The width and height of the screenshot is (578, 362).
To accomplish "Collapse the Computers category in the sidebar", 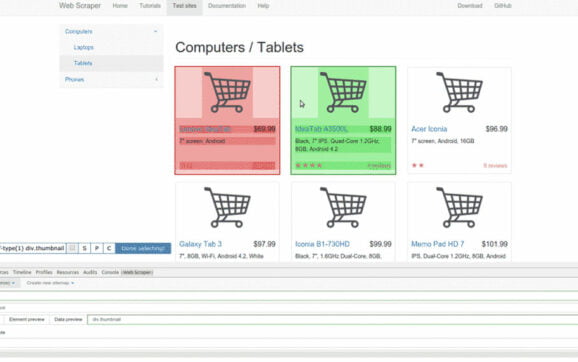I will point(111,32).
